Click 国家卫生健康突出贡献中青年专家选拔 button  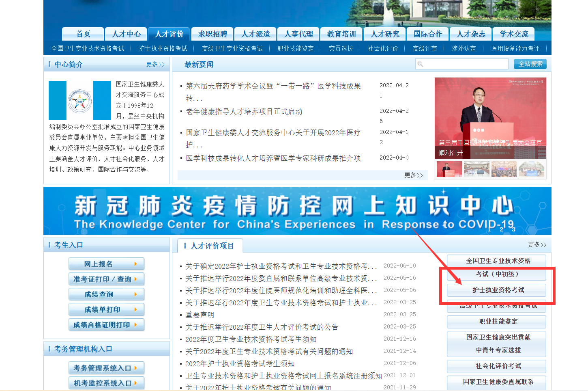496,344
